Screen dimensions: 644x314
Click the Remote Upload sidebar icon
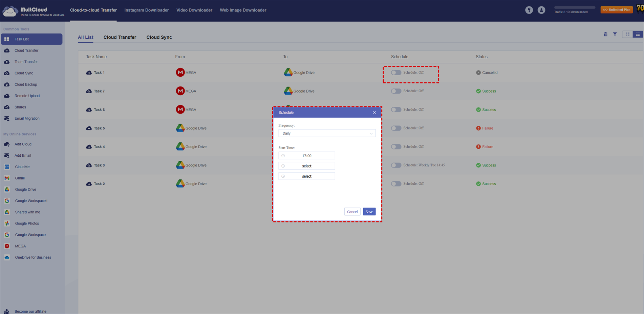(x=7, y=96)
